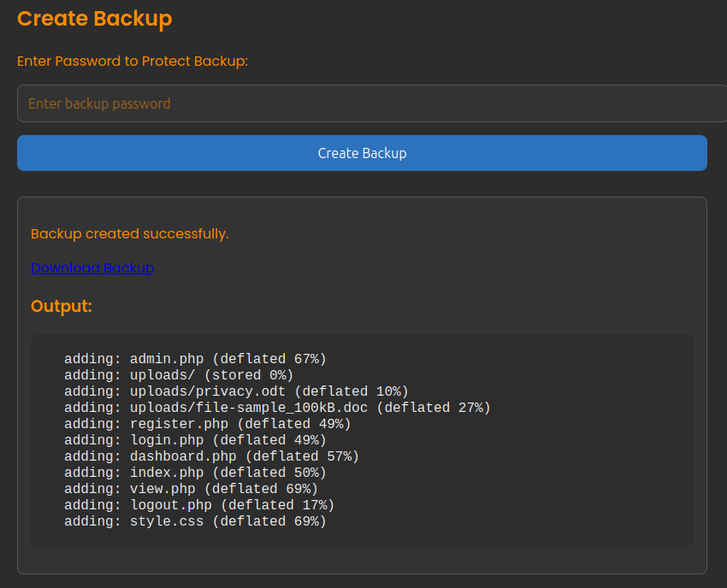The width and height of the screenshot is (727, 588).
Task: Click the Output section heading
Action: pyautogui.click(x=62, y=306)
